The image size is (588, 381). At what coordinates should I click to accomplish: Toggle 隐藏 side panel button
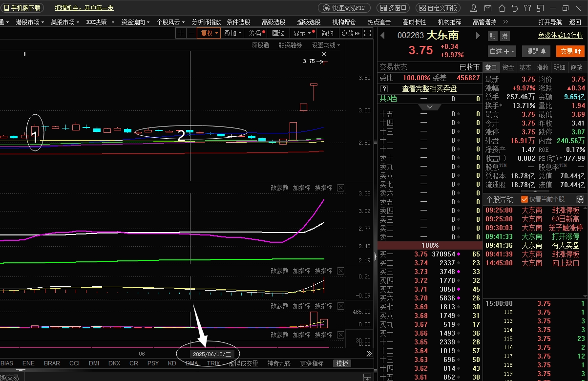[350, 33]
